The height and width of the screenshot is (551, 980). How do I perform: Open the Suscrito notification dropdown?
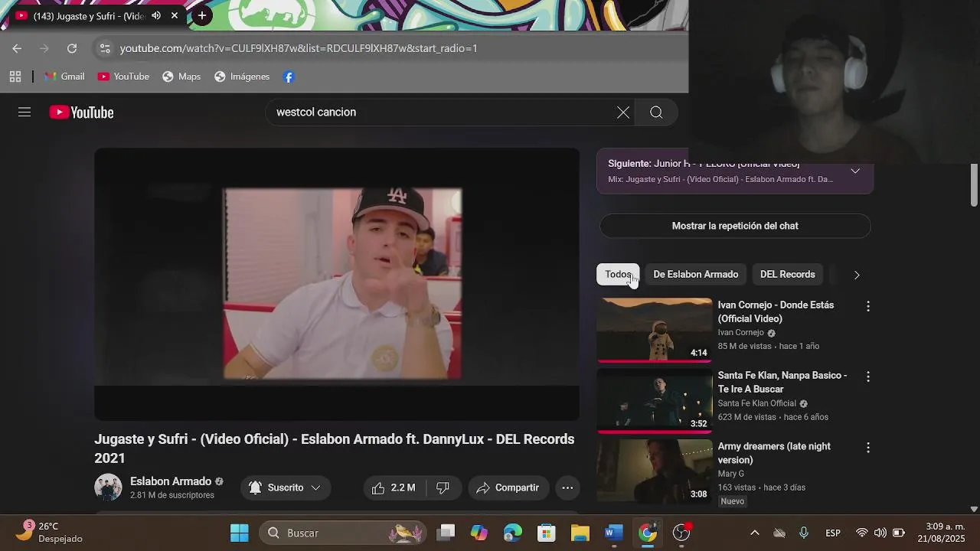285,487
